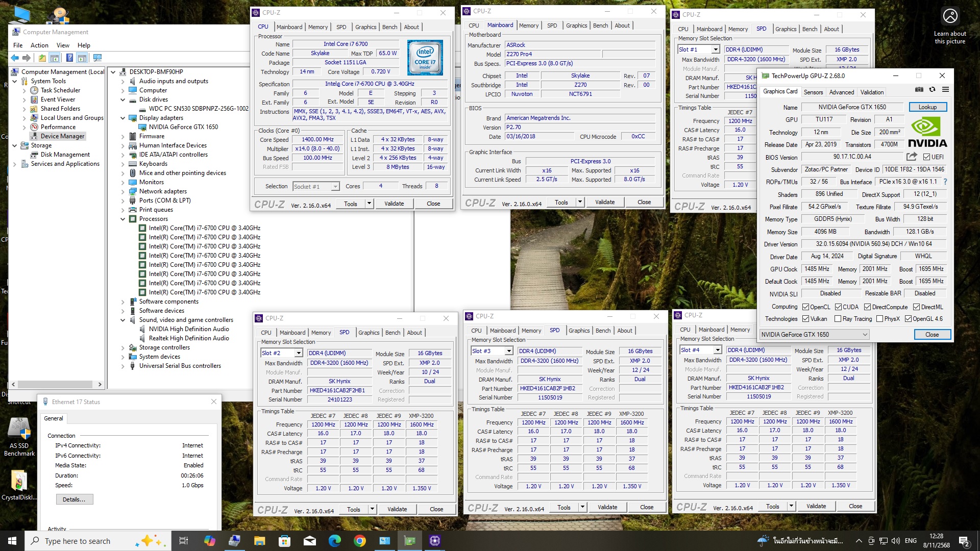Click scan for hardware changes icon
Screen dimensions: 980x551
pos(97,58)
